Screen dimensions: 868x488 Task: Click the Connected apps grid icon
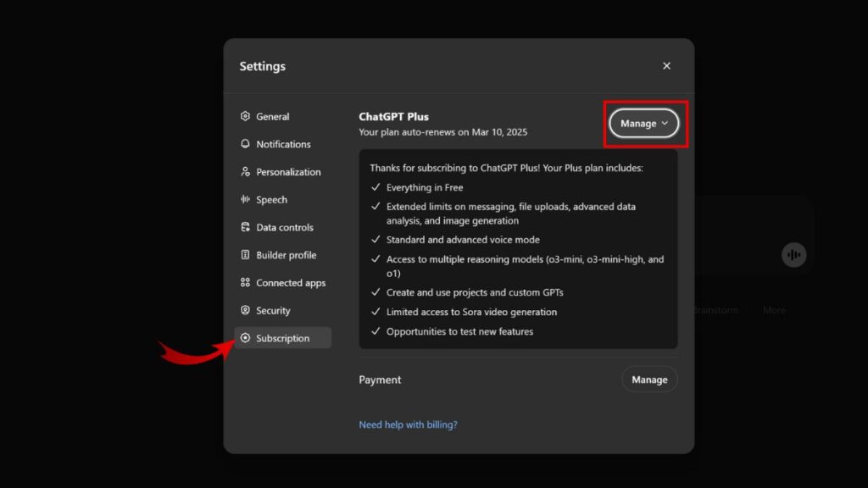(245, 282)
